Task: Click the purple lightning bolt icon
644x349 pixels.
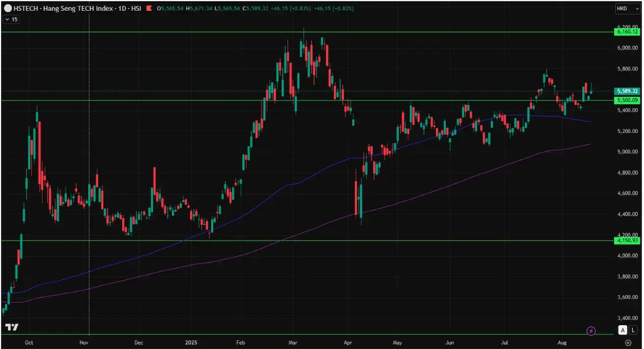Action: pos(591,330)
